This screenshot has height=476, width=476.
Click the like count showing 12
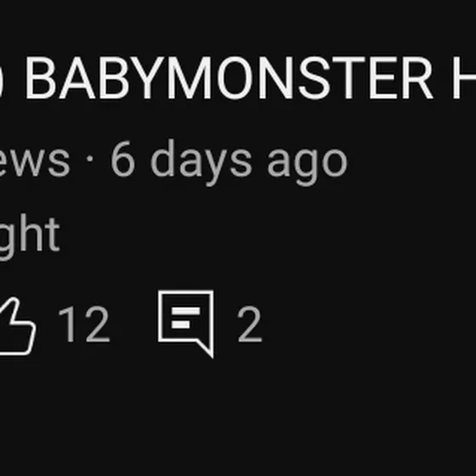(84, 324)
